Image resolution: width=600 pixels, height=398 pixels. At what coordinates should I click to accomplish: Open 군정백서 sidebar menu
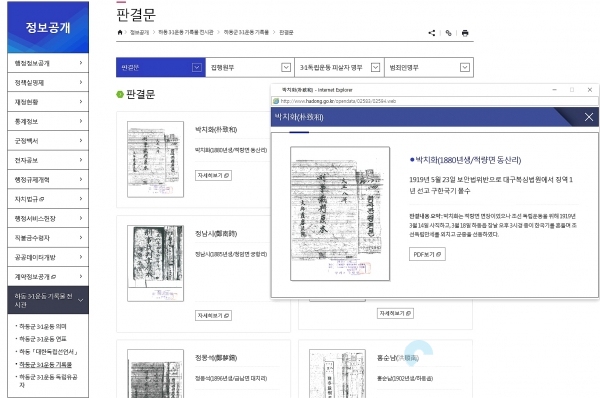pyautogui.click(x=48, y=140)
